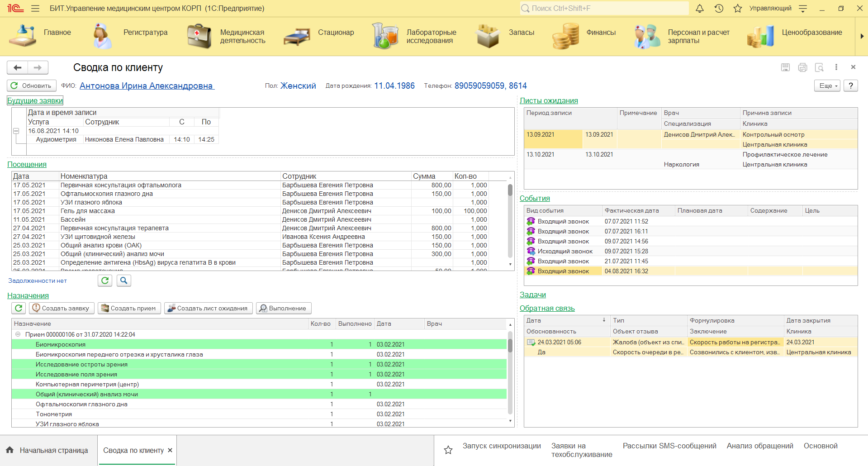Click the magnifier search button under visits
Screen dimensions: 868x466
pos(123,281)
